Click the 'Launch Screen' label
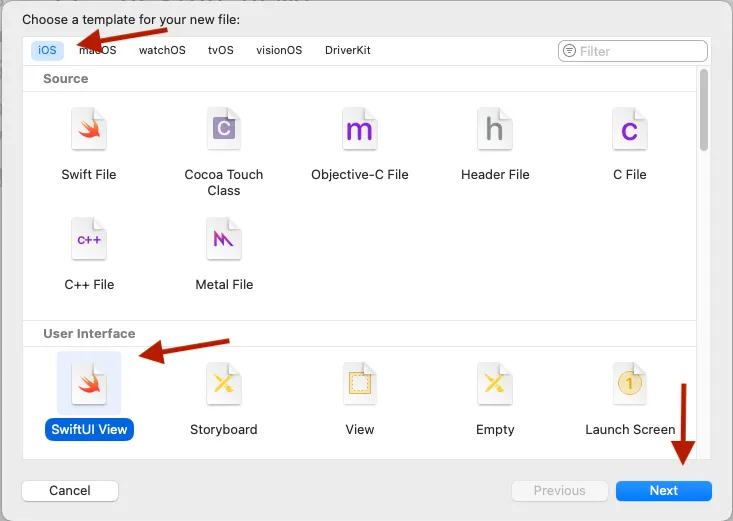 630,429
